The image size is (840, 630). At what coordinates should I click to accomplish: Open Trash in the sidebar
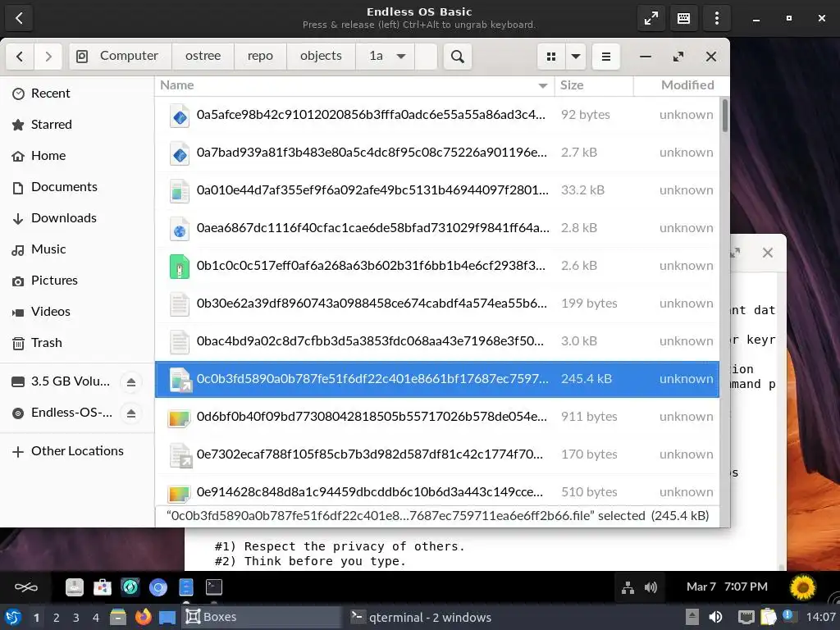77,342
